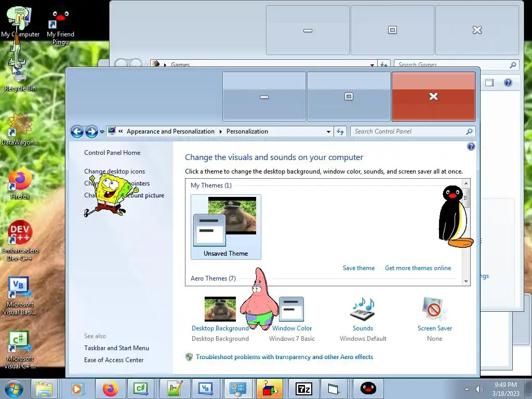Viewport: 532px width, 399px height.
Task: Expand Games window address dropdown
Action: 372,64
